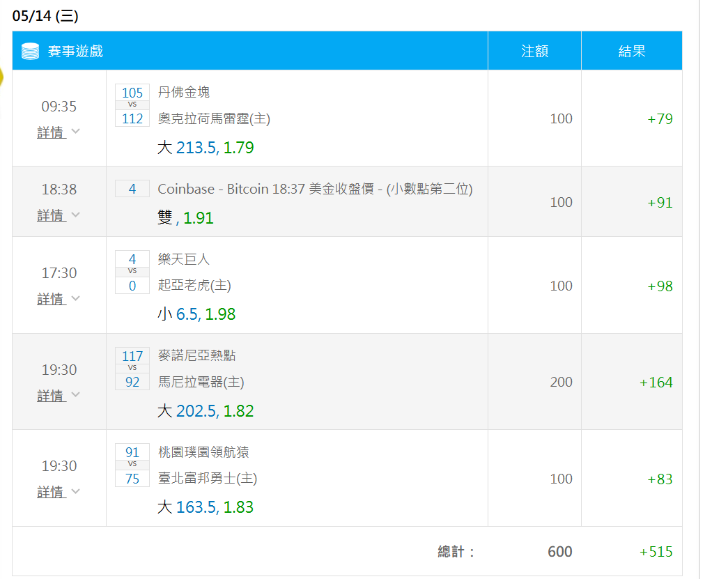Click score 105 for 丹佛金塊
This screenshot has height=579, width=728.
[x=132, y=93]
